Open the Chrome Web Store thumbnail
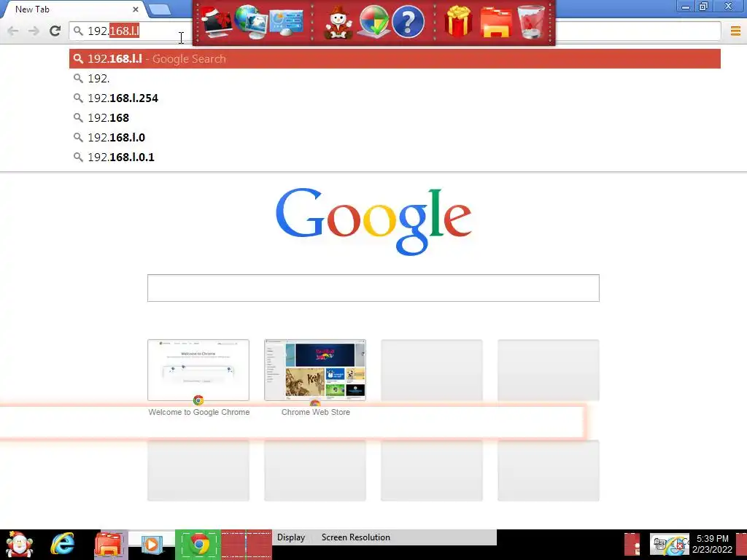 (315, 370)
